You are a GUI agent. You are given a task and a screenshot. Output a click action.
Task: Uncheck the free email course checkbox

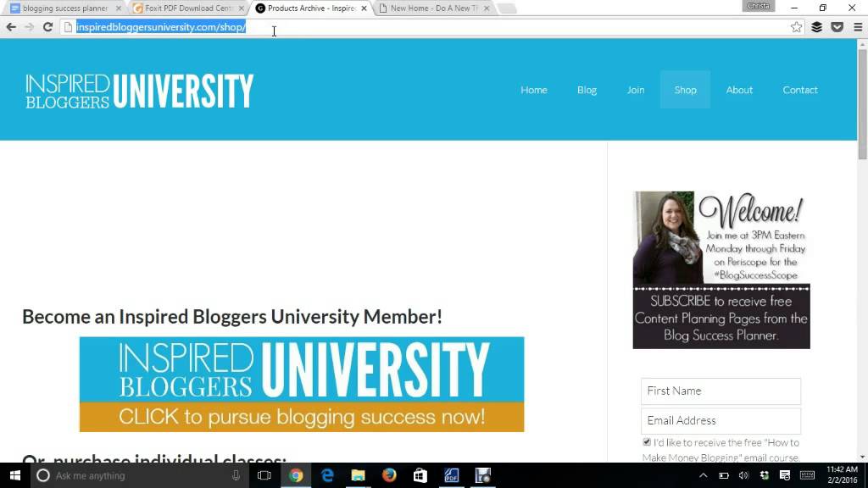coord(647,442)
